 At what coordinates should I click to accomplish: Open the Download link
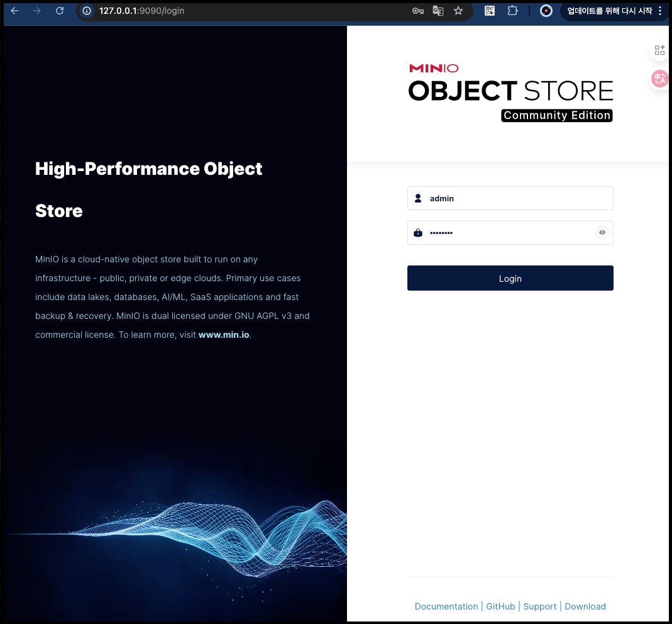click(585, 606)
